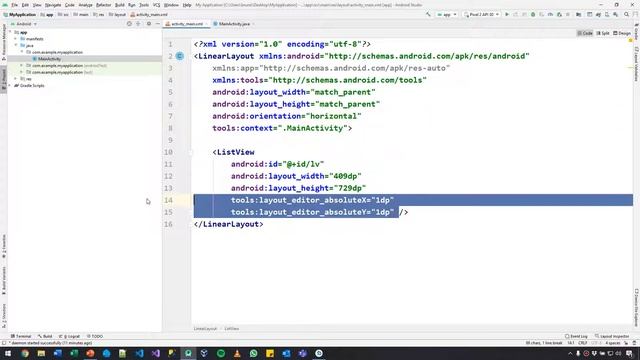
Task: Open the AVD Manager icon
Action: [x=607, y=14]
